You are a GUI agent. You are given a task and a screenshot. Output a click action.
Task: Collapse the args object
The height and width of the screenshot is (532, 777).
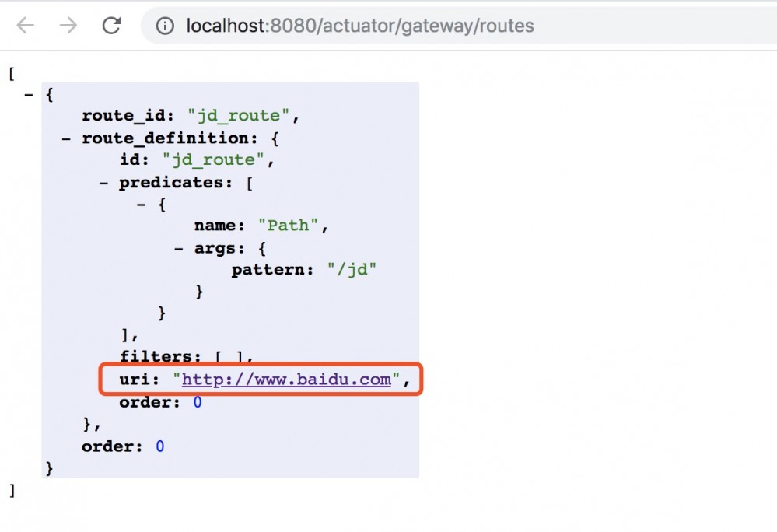pos(177,248)
